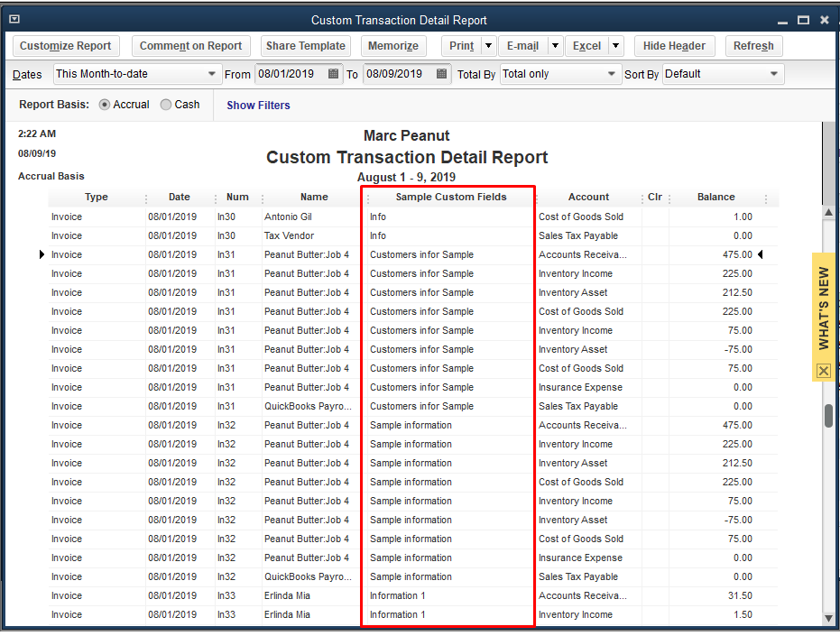Screen dimensions: 840x636
Task: Click the Show Filters link
Action: click(258, 106)
